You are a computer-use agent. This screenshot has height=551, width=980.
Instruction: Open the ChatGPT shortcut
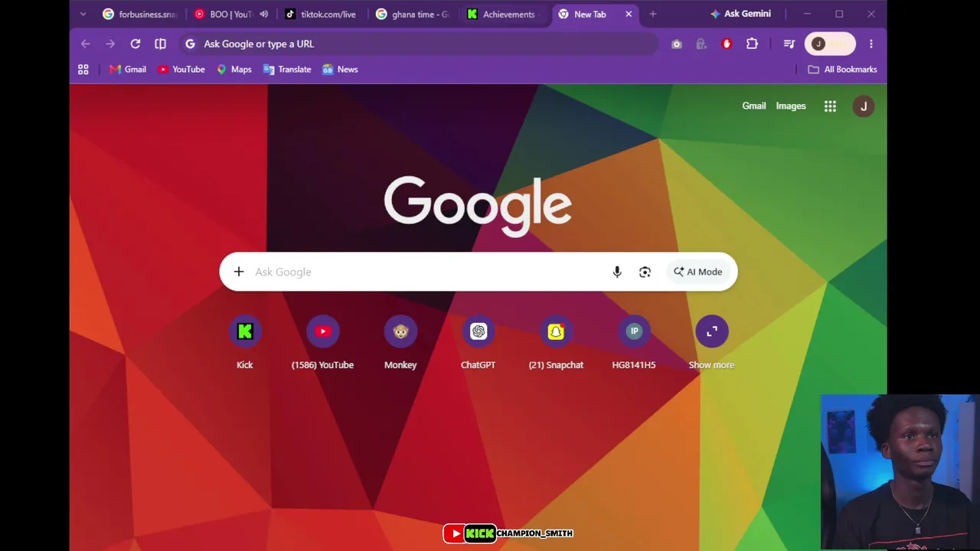click(479, 343)
